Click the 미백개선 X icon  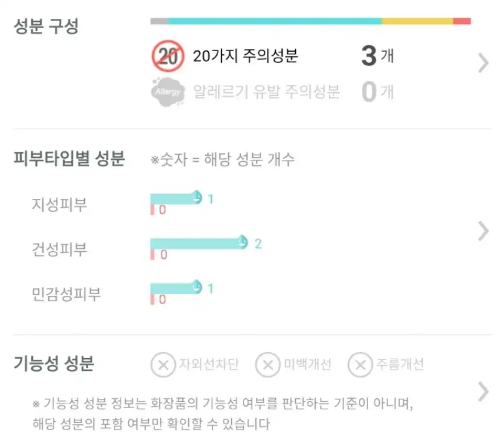click(267, 365)
